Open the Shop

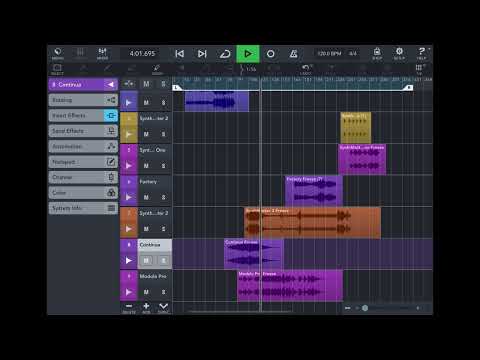coord(377,53)
